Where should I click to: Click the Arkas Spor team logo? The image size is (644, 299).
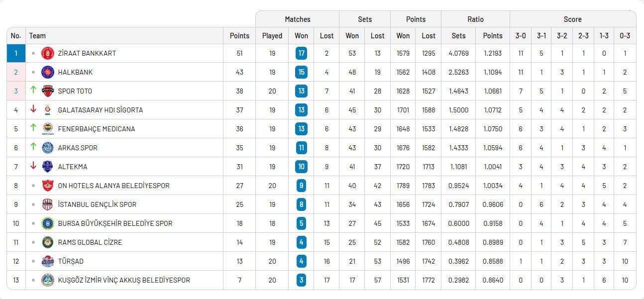click(48, 148)
